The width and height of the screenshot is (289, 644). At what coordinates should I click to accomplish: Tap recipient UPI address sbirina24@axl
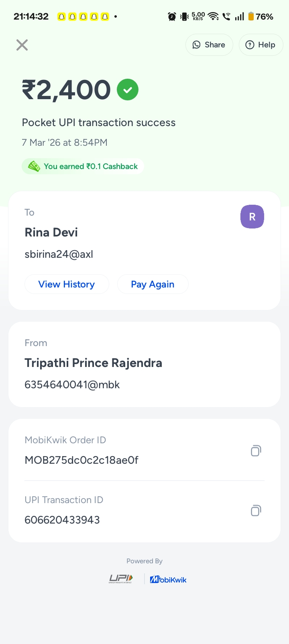coord(59,254)
